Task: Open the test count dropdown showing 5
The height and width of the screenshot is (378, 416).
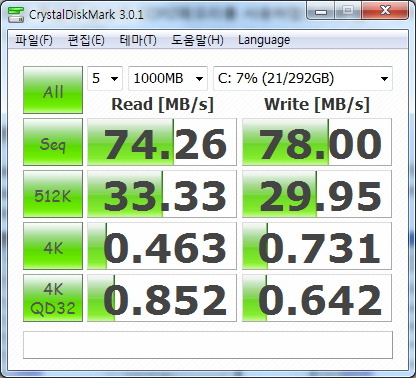Action: tap(105, 79)
